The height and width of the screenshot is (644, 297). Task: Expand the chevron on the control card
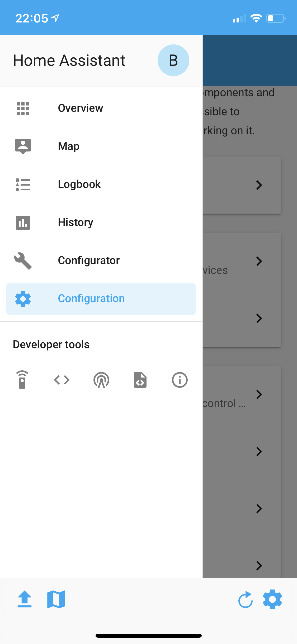259,395
